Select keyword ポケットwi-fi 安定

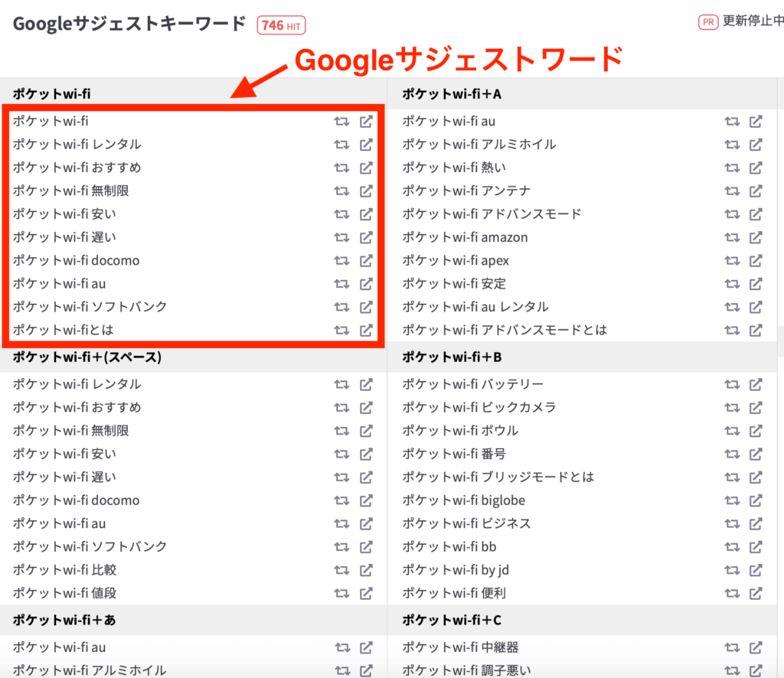point(454,283)
